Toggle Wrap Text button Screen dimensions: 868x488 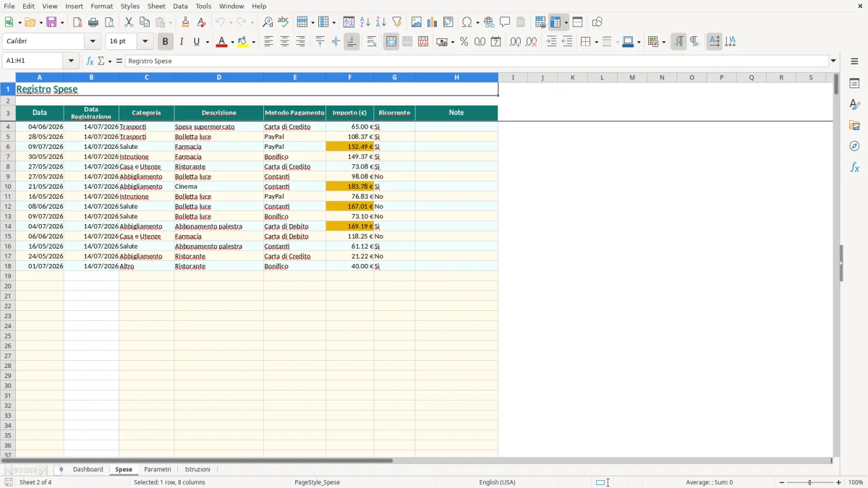click(372, 42)
